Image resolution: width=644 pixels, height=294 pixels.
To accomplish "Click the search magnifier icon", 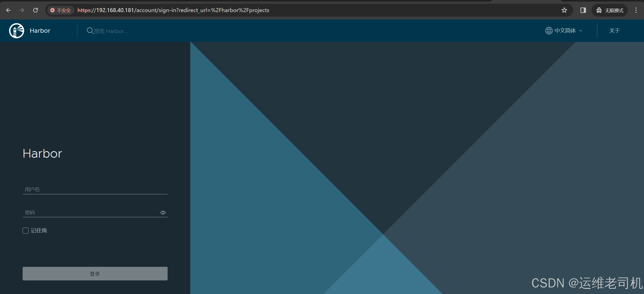I will 90,31.
